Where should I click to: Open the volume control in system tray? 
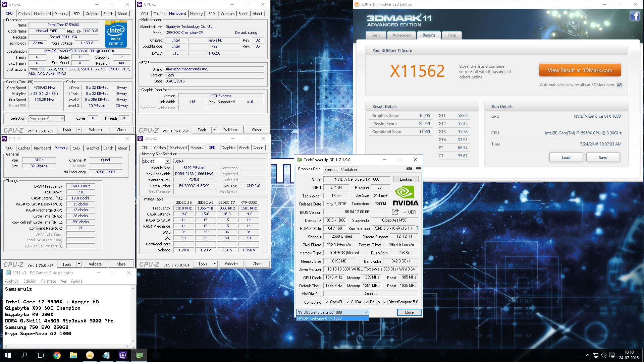[603, 355]
